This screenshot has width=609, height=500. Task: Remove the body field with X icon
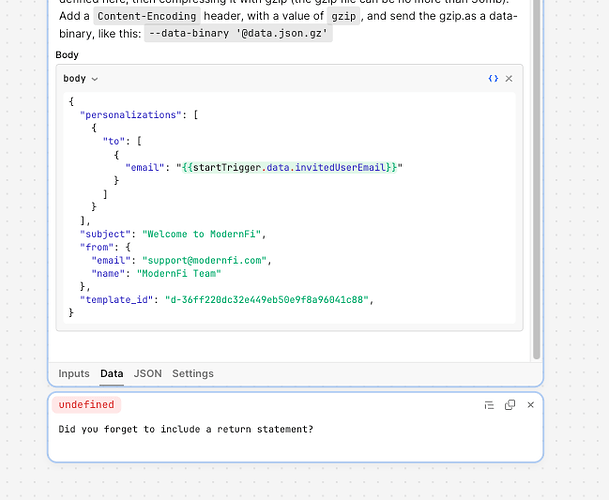coord(509,78)
